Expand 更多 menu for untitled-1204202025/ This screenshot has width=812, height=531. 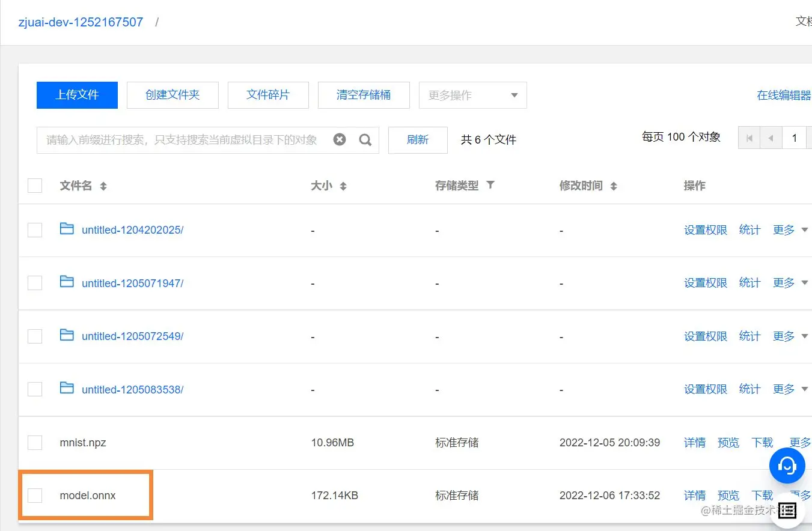(x=790, y=230)
